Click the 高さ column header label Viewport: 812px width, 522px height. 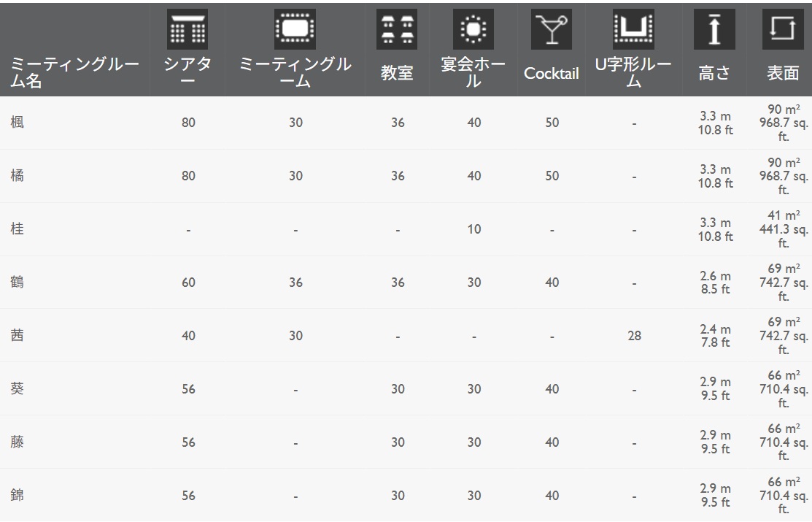[x=715, y=73]
